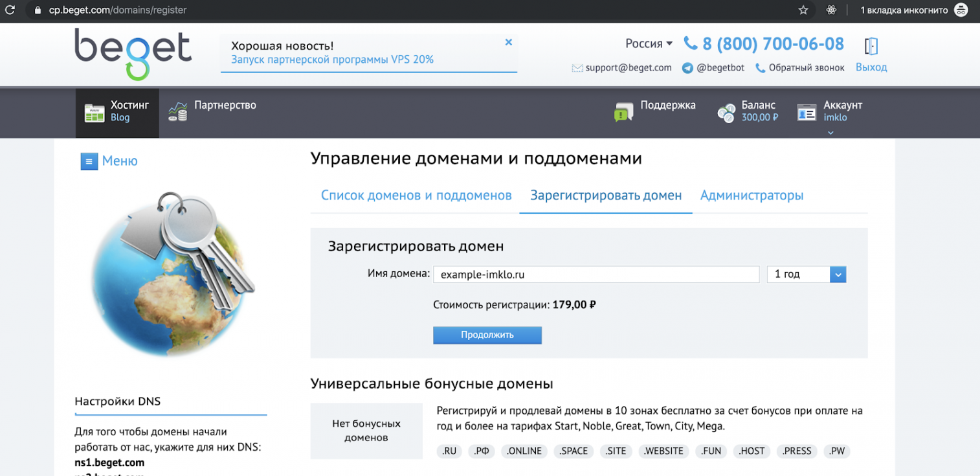Select the .FUN zone tag
980x476 pixels.
pyautogui.click(x=711, y=451)
